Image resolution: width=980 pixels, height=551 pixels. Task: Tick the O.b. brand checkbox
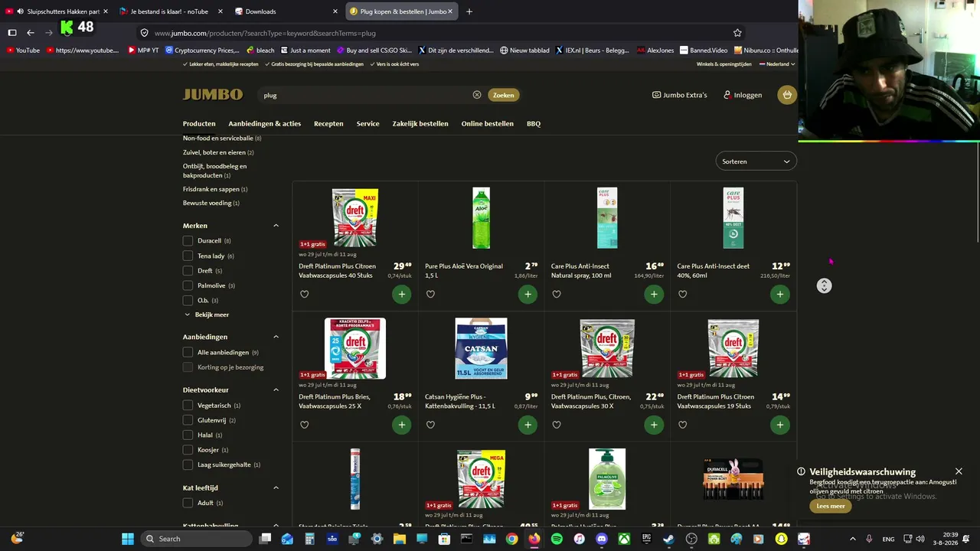(188, 301)
